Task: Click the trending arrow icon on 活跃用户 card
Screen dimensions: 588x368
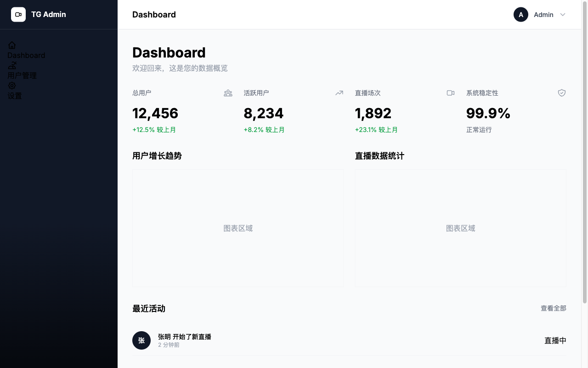Action: (339, 93)
